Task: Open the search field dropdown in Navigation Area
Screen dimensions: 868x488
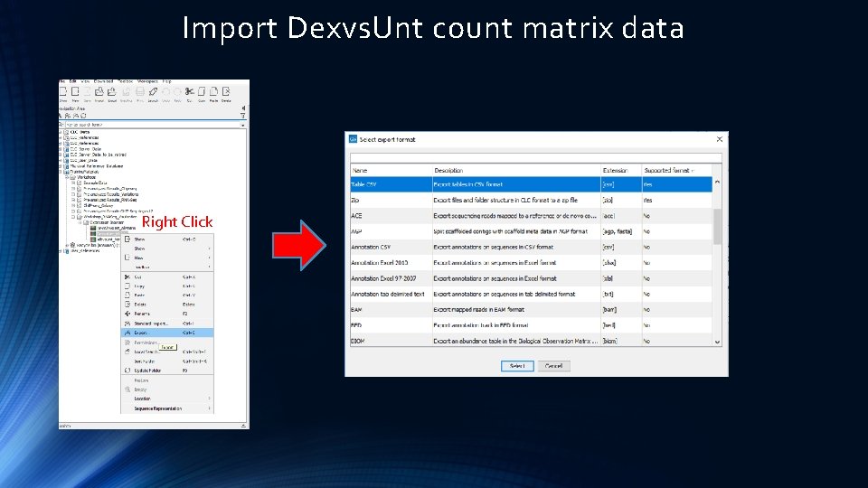Action: (243, 125)
